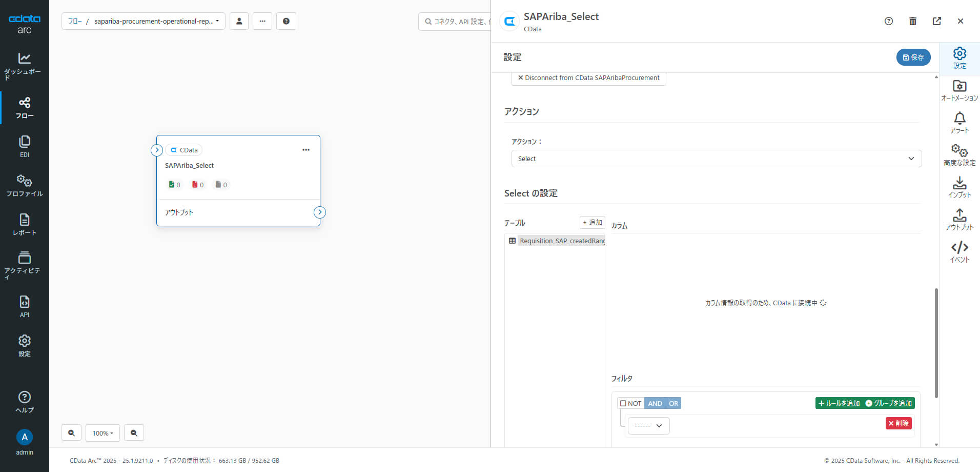Open the ellipsis menu in flow toolbar
The width and height of the screenshot is (980, 472).
(262, 21)
